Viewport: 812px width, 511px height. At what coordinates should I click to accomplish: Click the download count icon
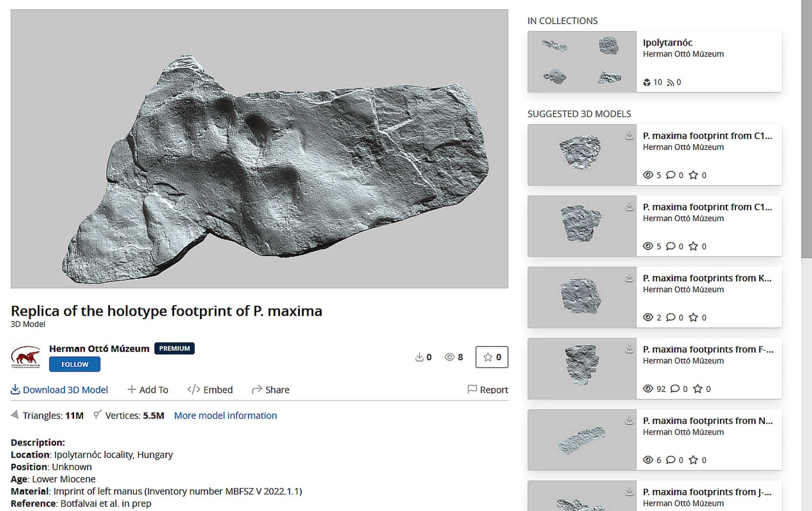click(419, 357)
